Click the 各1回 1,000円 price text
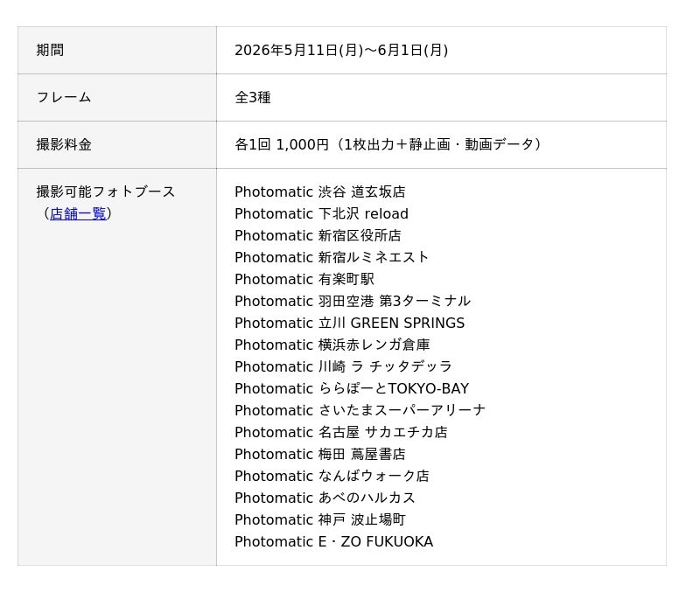Screen dimensions: 700x592 coord(282,144)
